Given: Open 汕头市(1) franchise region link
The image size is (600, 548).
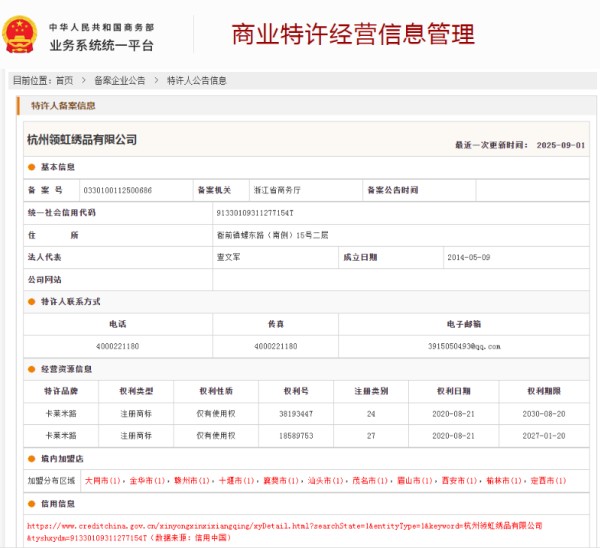Looking at the screenshot, I should 326,481.
